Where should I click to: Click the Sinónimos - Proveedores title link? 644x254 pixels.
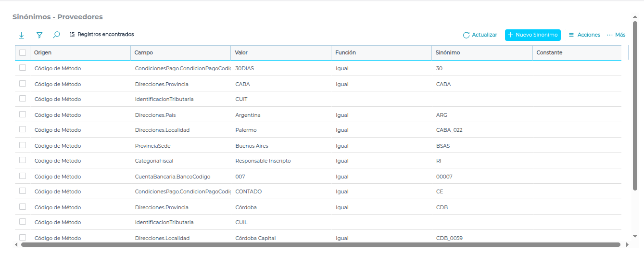point(58,17)
